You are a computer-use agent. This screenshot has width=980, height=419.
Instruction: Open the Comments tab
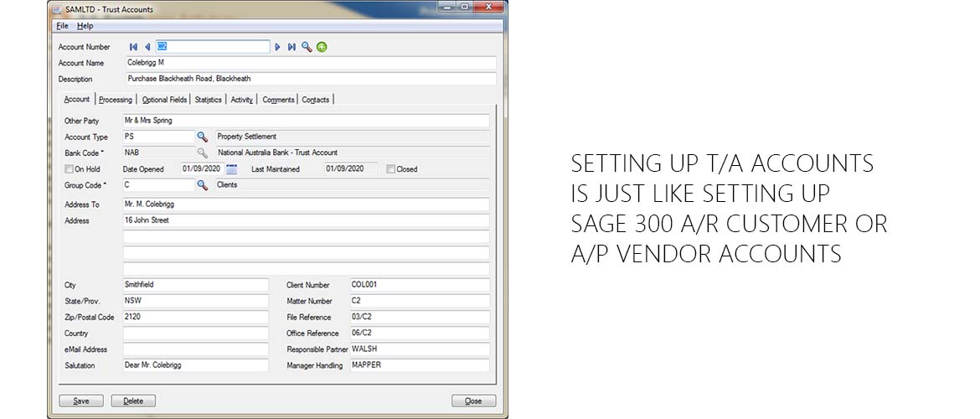278,100
